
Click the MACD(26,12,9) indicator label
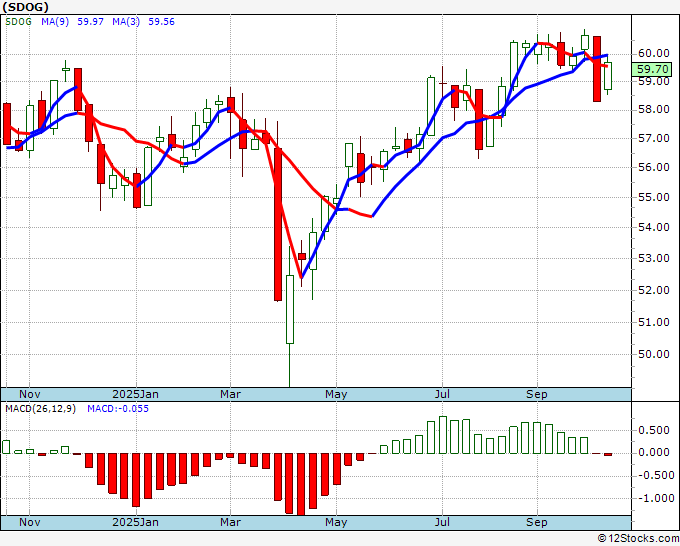40,409
